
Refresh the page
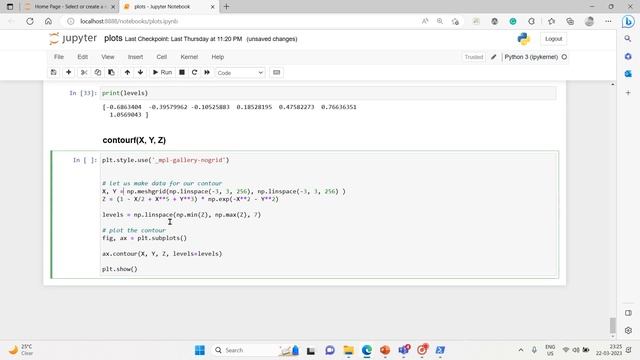point(30,21)
